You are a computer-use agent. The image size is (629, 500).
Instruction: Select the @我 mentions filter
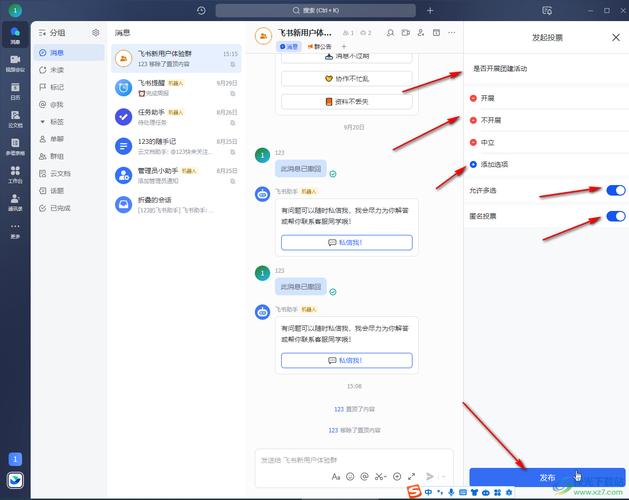pos(69,104)
